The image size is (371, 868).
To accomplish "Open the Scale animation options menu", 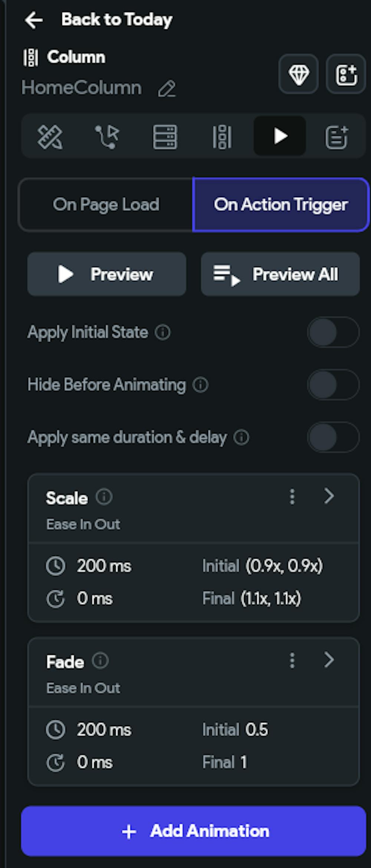I will [x=292, y=497].
